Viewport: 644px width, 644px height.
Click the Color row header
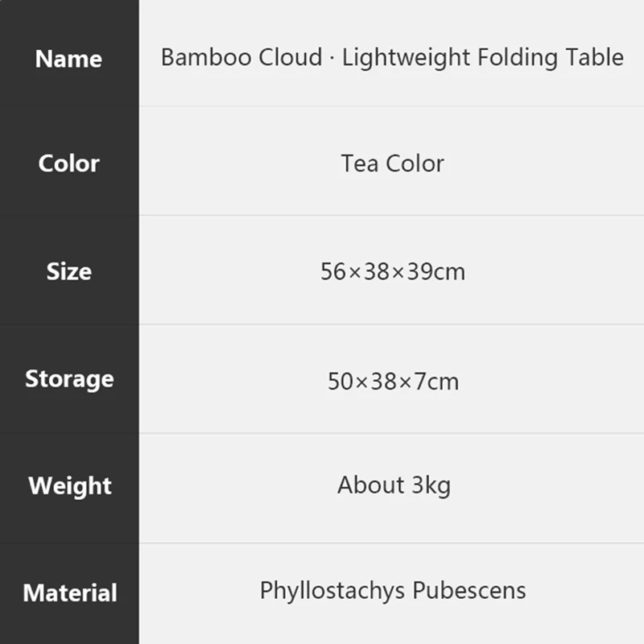tap(68, 163)
